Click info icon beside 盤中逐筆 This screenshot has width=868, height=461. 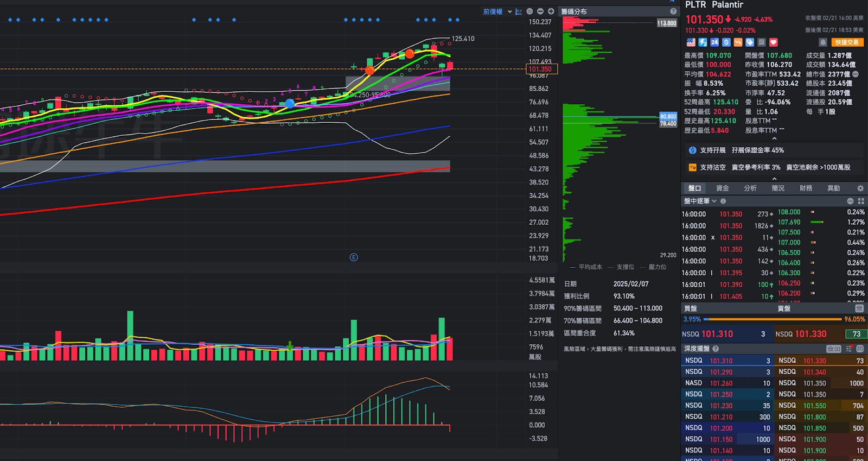(723, 201)
